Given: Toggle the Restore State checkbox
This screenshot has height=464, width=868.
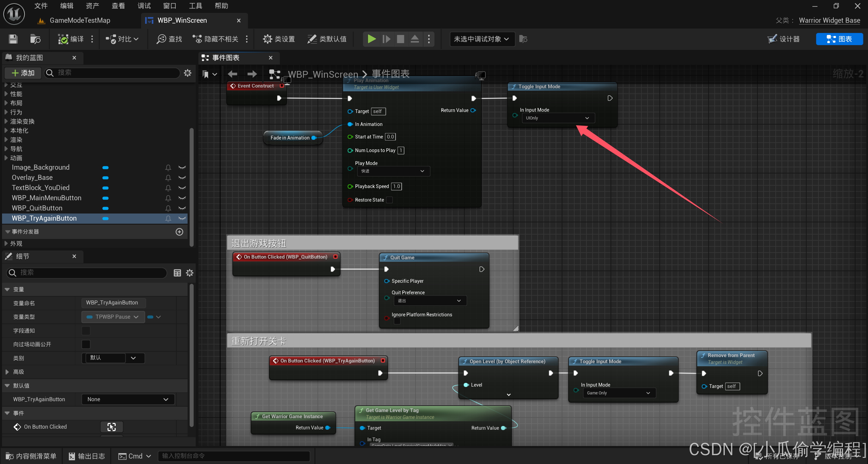Looking at the screenshot, I should [389, 200].
